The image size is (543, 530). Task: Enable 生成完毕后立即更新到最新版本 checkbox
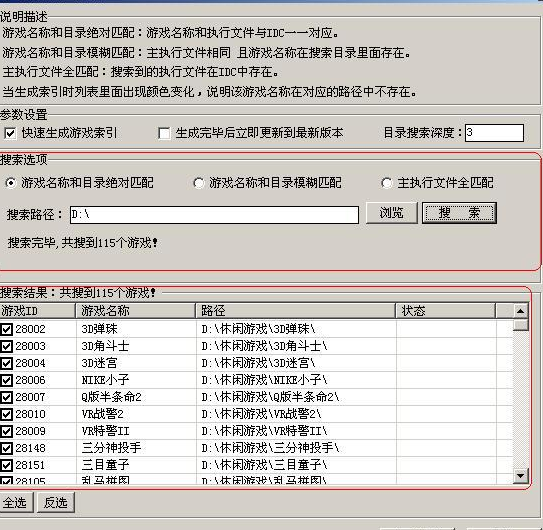pyautogui.click(x=164, y=133)
